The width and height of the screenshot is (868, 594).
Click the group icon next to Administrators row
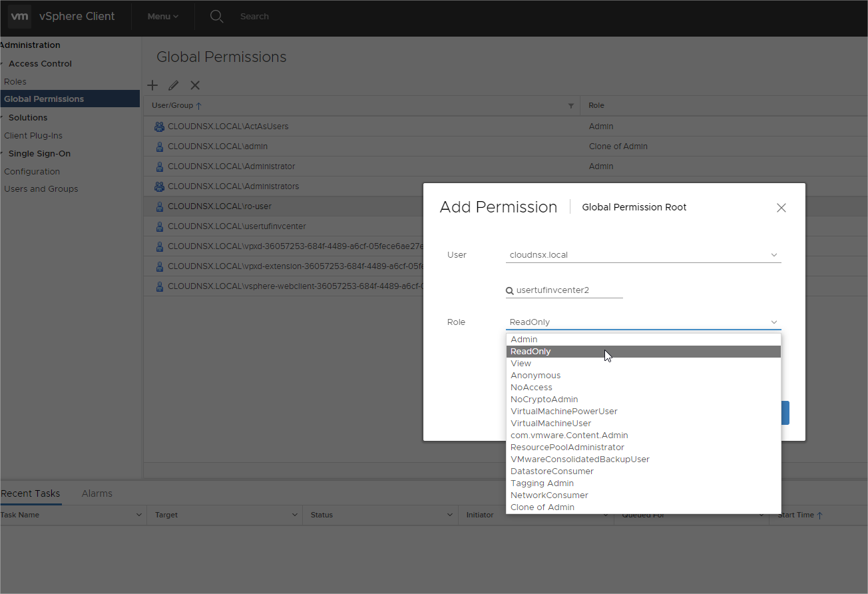159,186
